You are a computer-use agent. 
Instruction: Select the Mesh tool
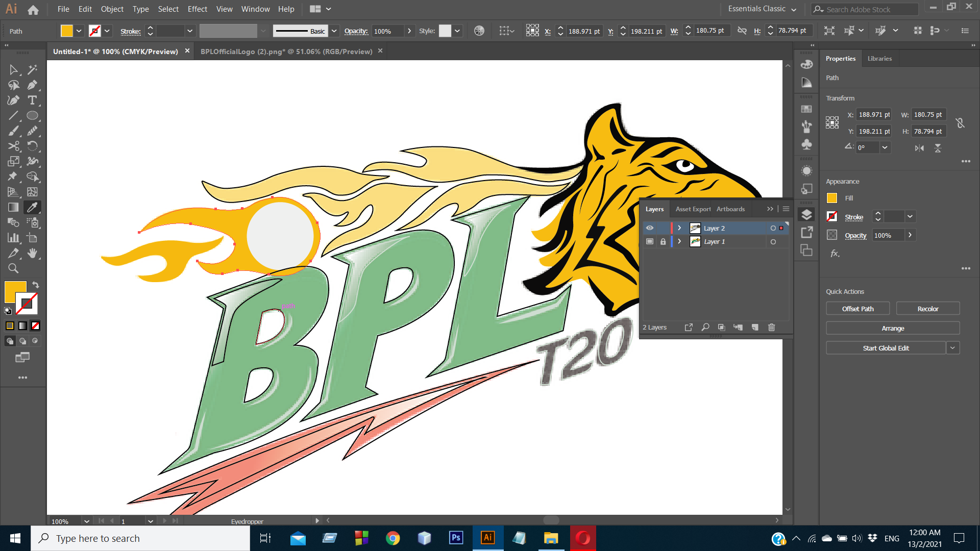pos(32,192)
